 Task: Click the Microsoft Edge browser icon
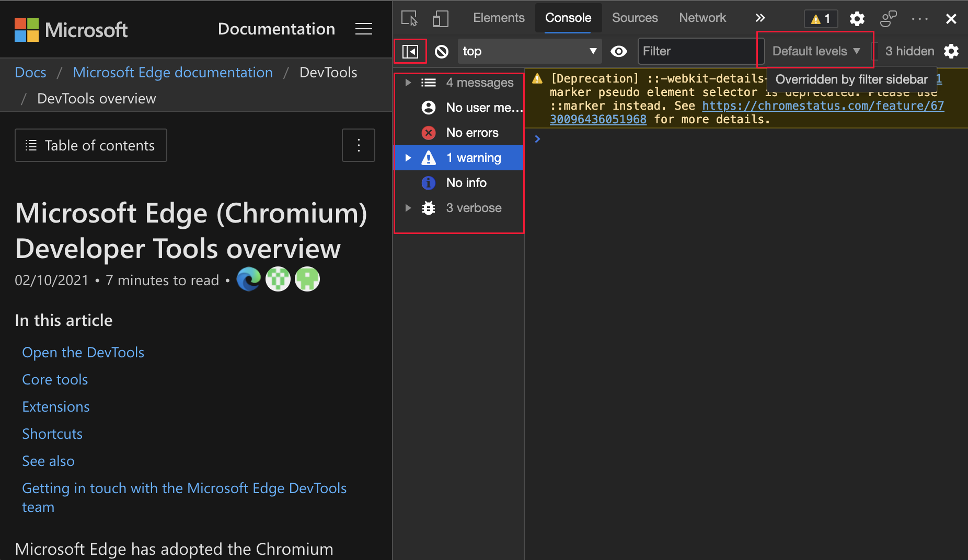248,279
